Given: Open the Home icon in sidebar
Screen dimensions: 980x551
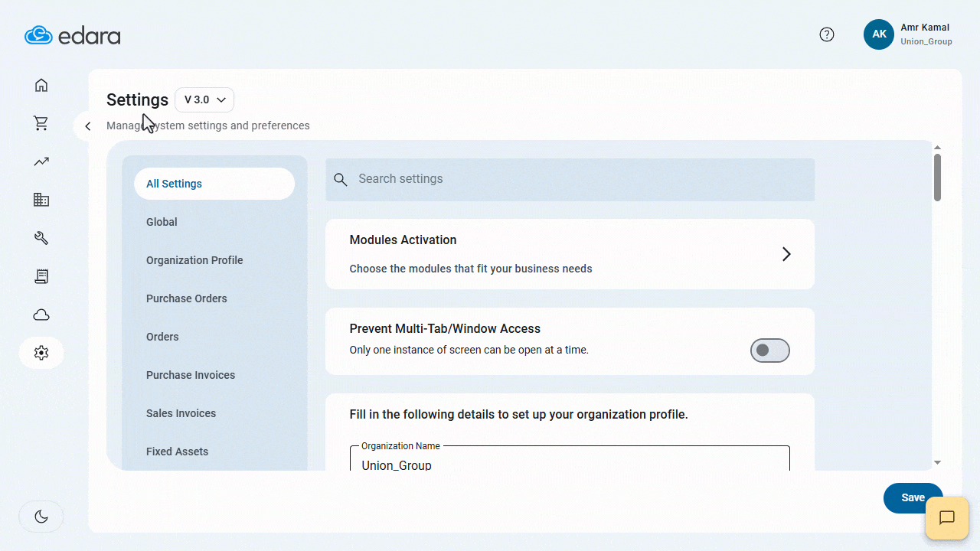Looking at the screenshot, I should pyautogui.click(x=41, y=85).
